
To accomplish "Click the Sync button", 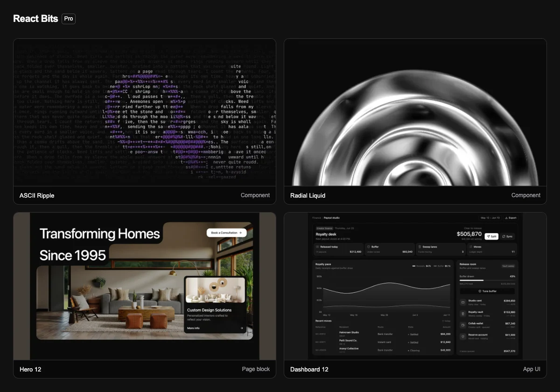I will tap(508, 236).
